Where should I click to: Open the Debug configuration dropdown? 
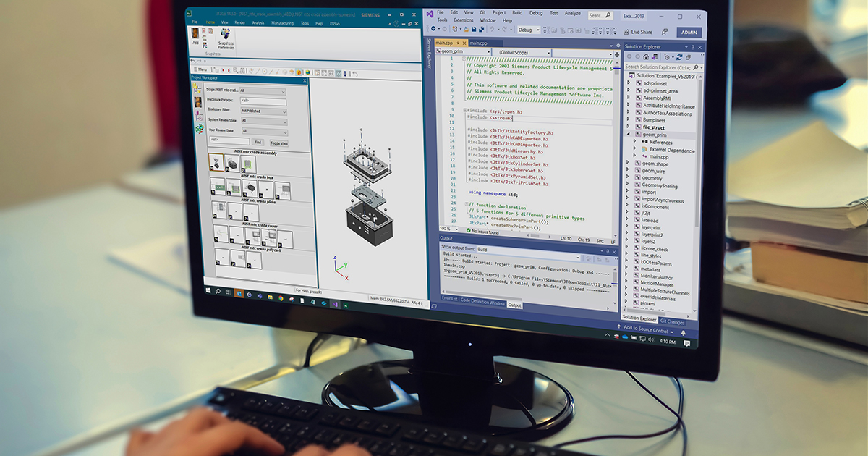(x=528, y=30)
